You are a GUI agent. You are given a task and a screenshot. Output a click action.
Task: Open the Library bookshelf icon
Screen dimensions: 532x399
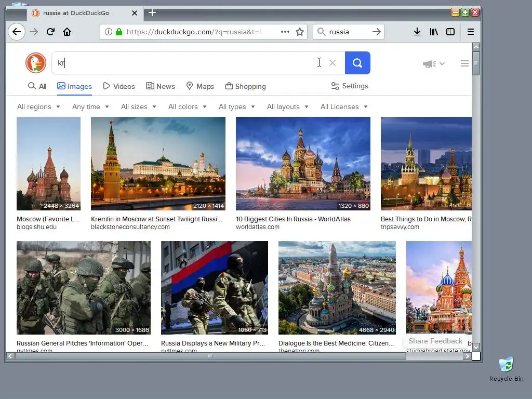434,32
